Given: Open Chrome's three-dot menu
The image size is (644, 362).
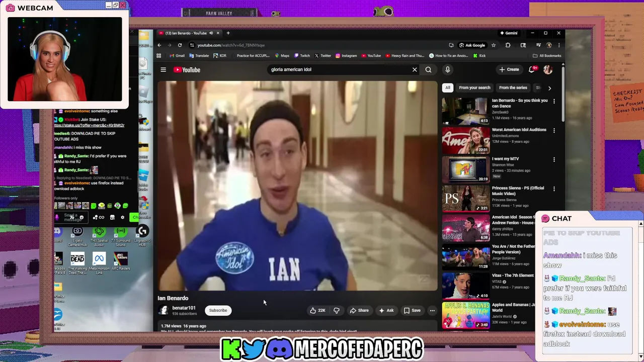Looking at the screenshot, I should click(559, 45).
